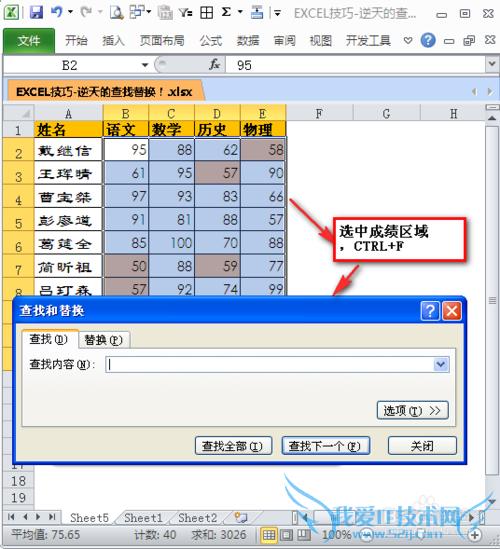Image resolution: width=500 pixels, height=549 pixels.
Task: Open the 审阅 Review ribbon tab
Action: [284, 41]
